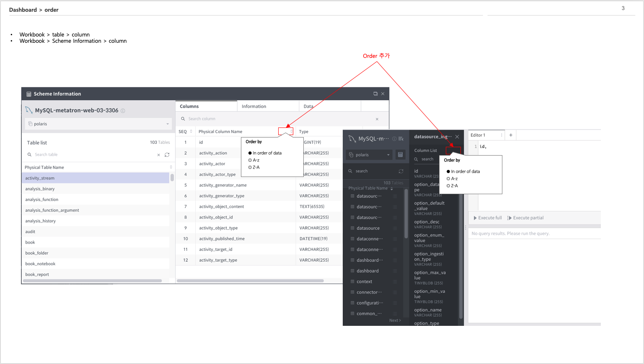This screenshot has width=644, height=364.
Task: Click the magnifier icon in Search table
Action: 29,154
